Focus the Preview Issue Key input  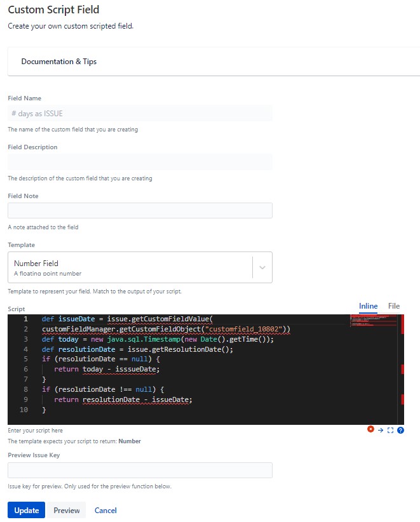(x=140, y=470)
